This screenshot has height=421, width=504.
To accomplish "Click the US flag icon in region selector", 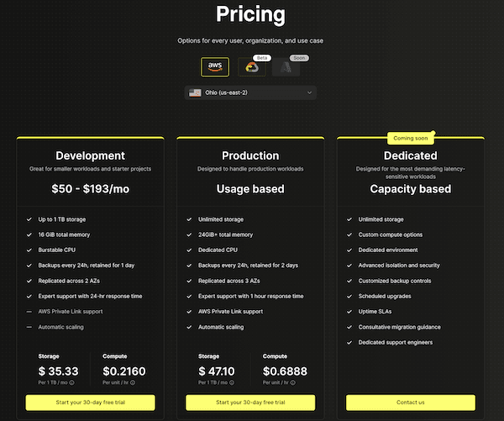I will tap(194, 92).
